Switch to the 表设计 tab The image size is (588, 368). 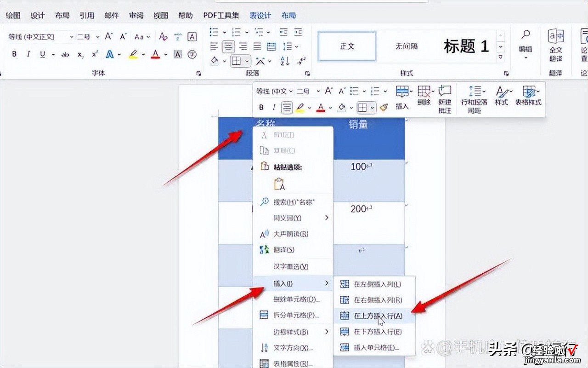click(x=260, y=15)
